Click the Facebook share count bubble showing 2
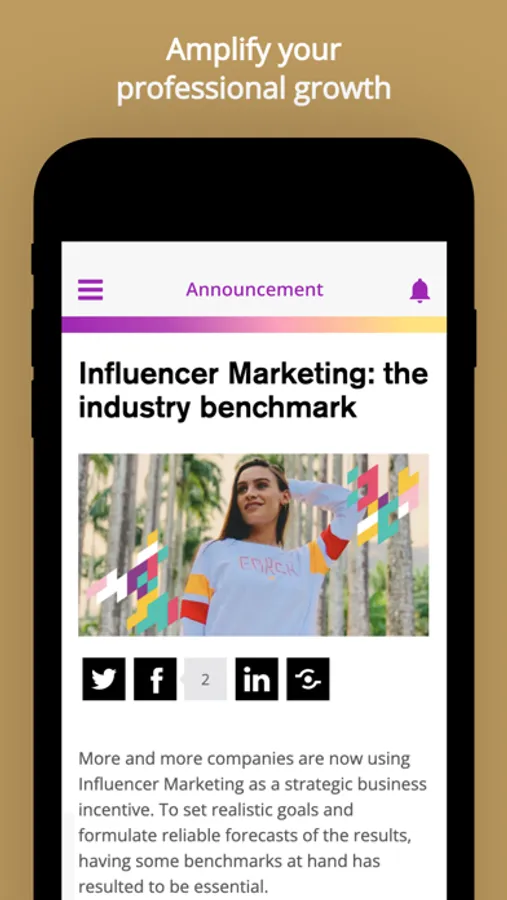The height and width of the screenshot is (900, 507). pyautogui.click(x=205, y=680)
